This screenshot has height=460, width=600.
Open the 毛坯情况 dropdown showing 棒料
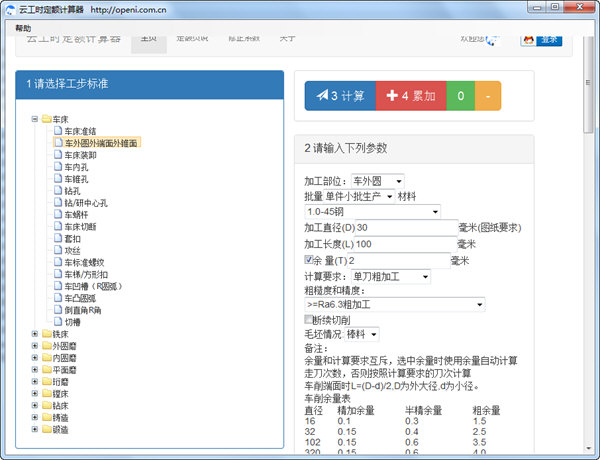362,334
